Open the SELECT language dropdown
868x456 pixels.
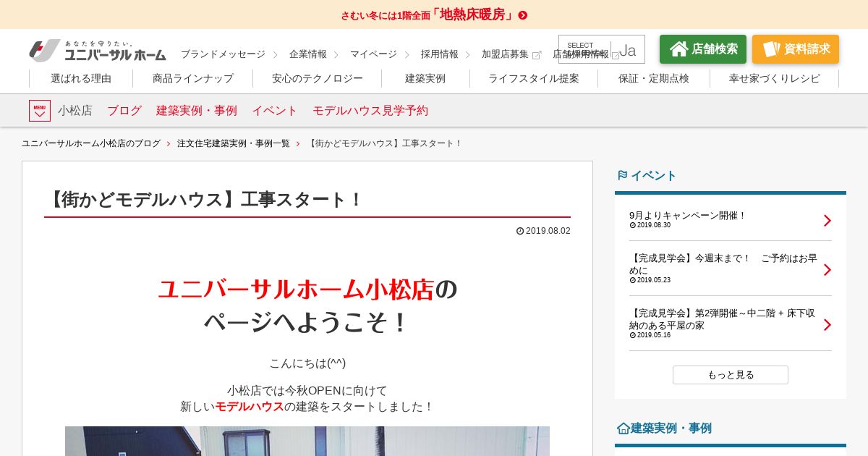click(x=602, y=49)
